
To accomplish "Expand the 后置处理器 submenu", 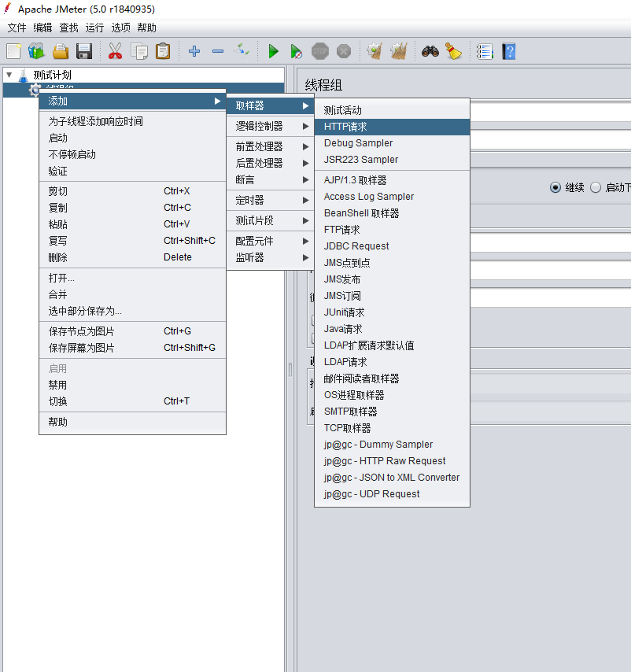I will point(271,163).
